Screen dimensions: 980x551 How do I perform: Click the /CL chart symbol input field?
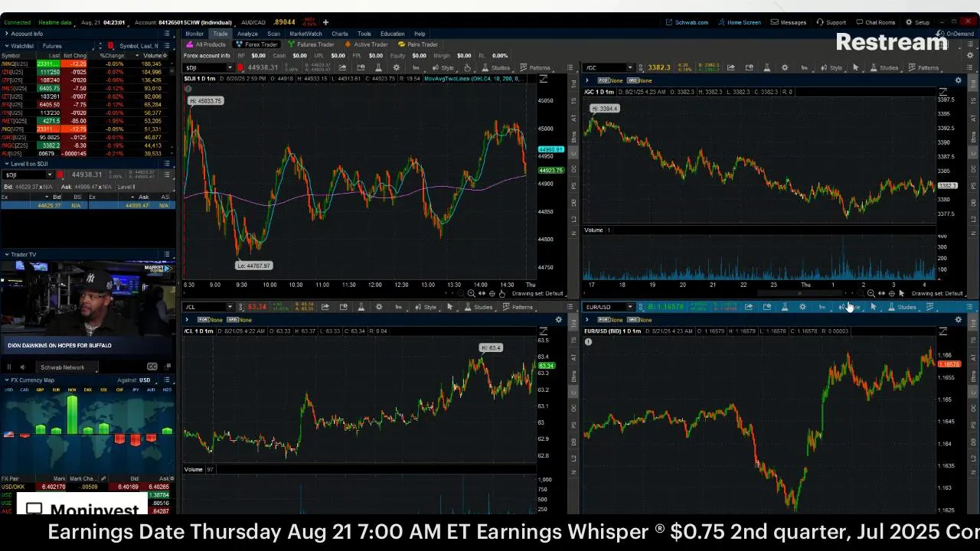(x=205, y=307)
